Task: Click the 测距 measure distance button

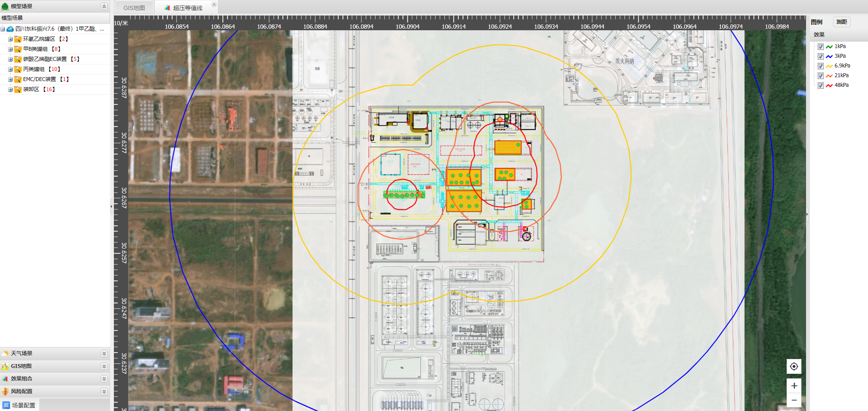Action: pyautogui.click(x=841, y=22)
